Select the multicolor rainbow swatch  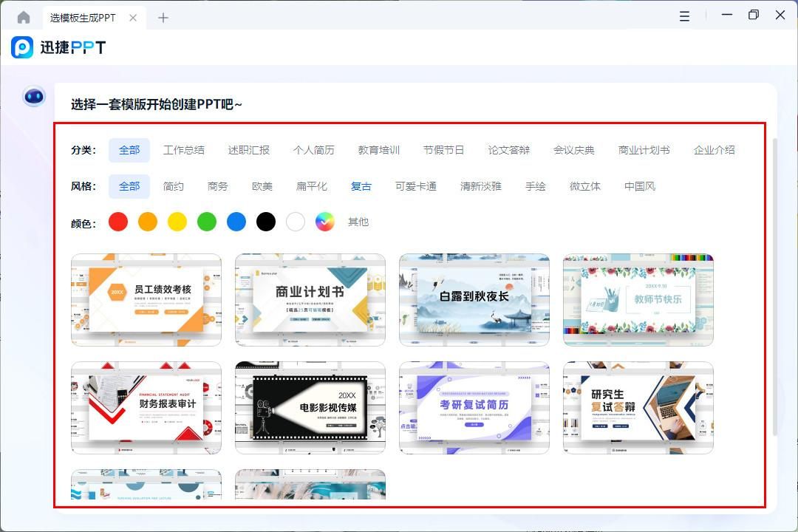coord(324,222)
